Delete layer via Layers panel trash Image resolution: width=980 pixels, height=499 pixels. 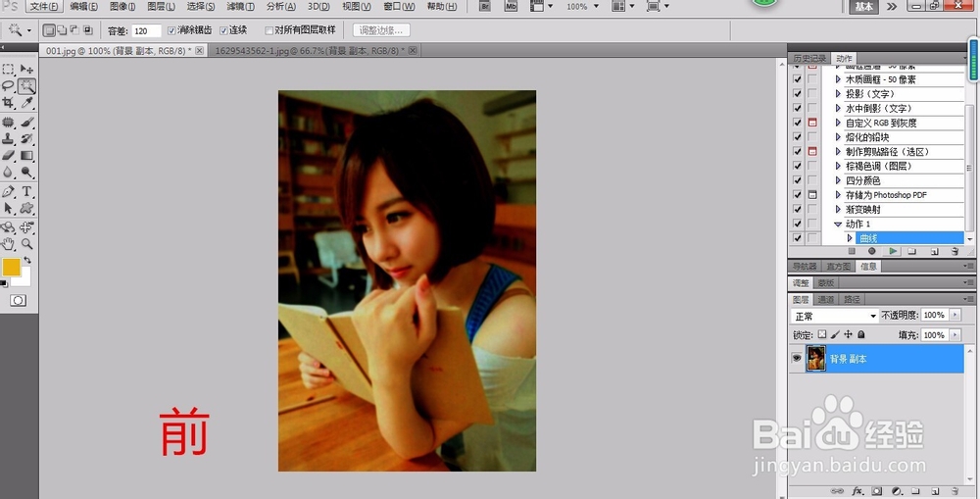pos(955,491)
